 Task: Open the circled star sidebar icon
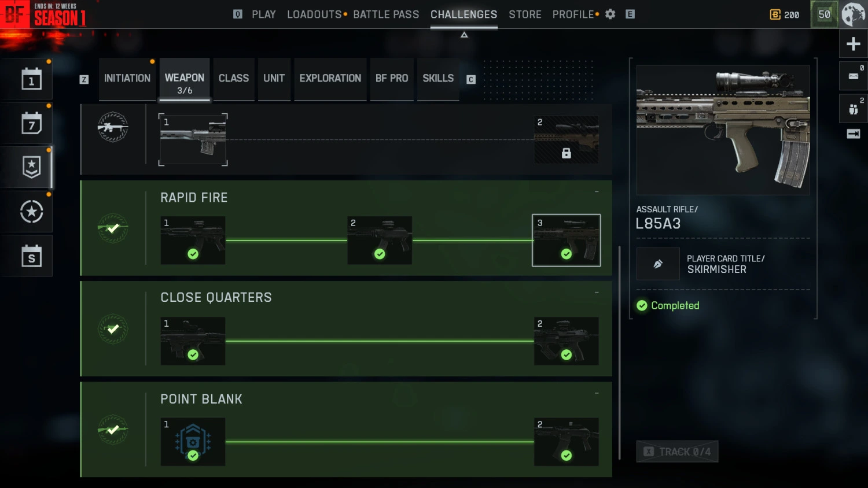click(31, 212)
